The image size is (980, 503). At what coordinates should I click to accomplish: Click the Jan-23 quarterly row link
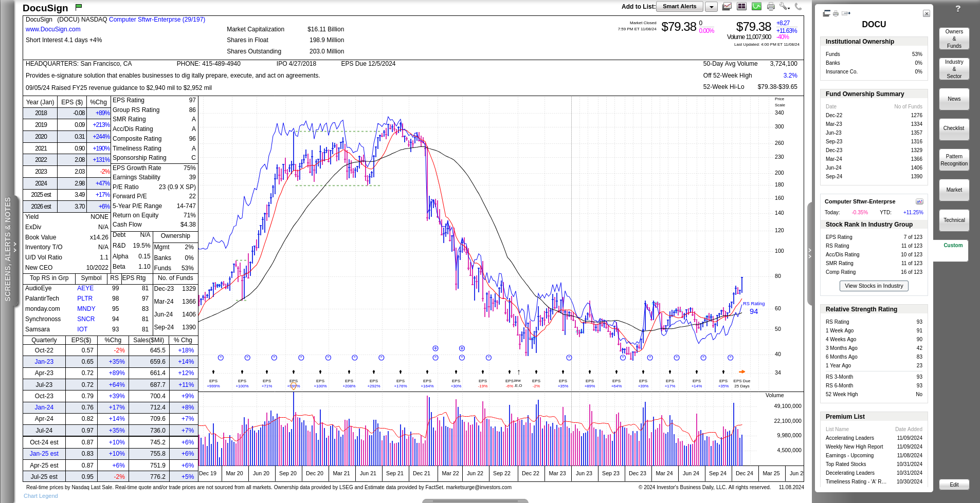[44, 362]
